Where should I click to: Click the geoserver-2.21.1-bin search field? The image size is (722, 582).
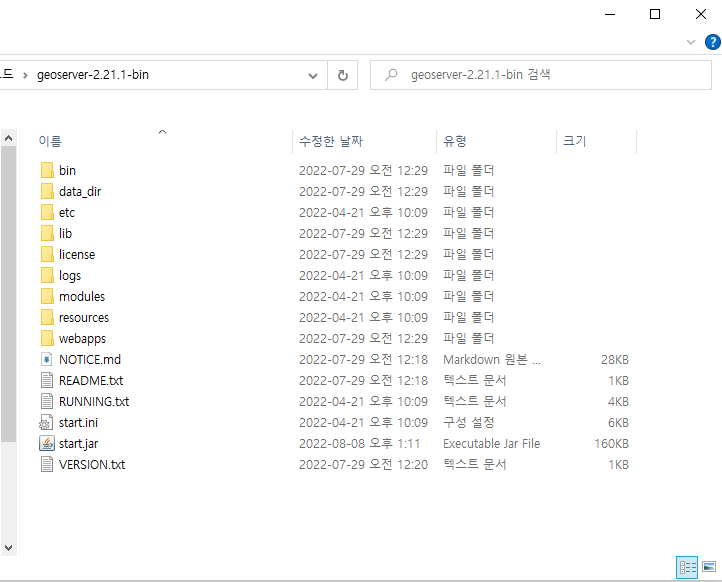click(541, 75)
